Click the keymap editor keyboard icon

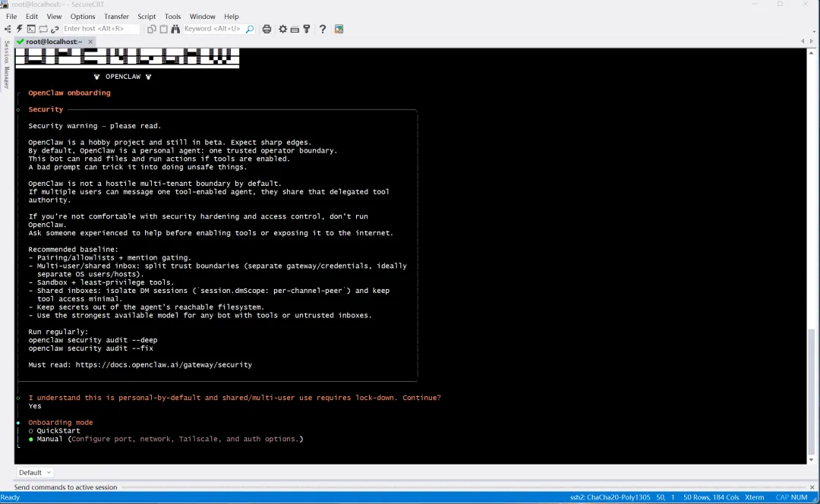[x=295, y=30]
